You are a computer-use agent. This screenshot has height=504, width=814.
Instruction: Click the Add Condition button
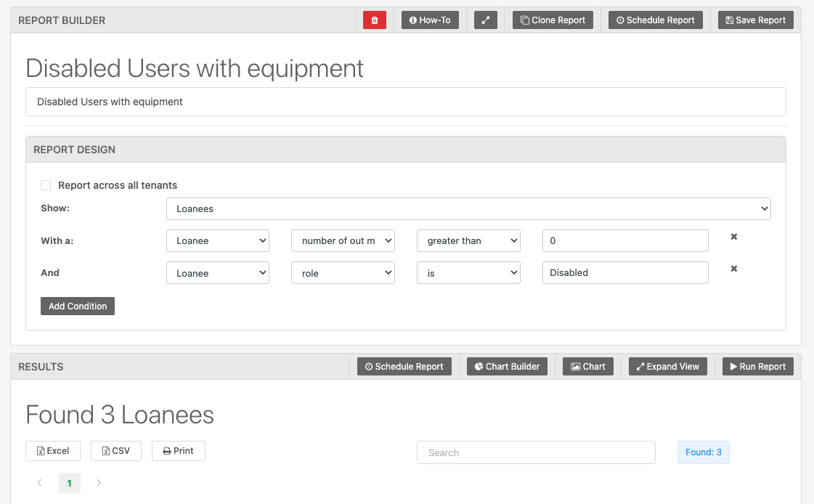tap(78, 306)
